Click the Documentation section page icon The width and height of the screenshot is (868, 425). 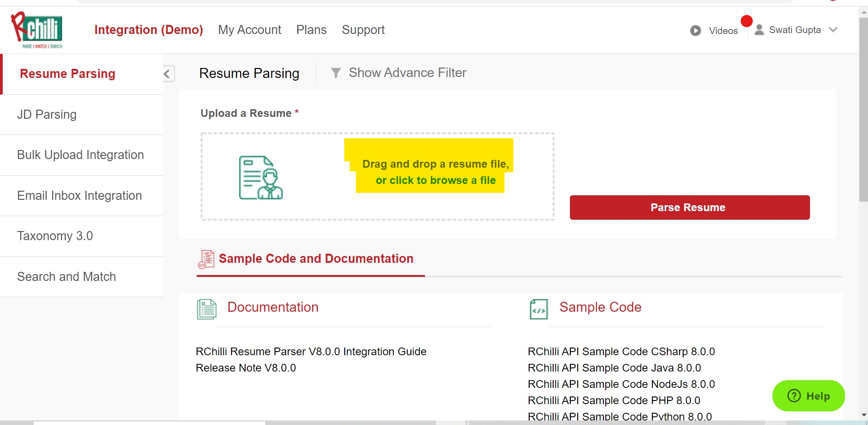click(207, 309)
